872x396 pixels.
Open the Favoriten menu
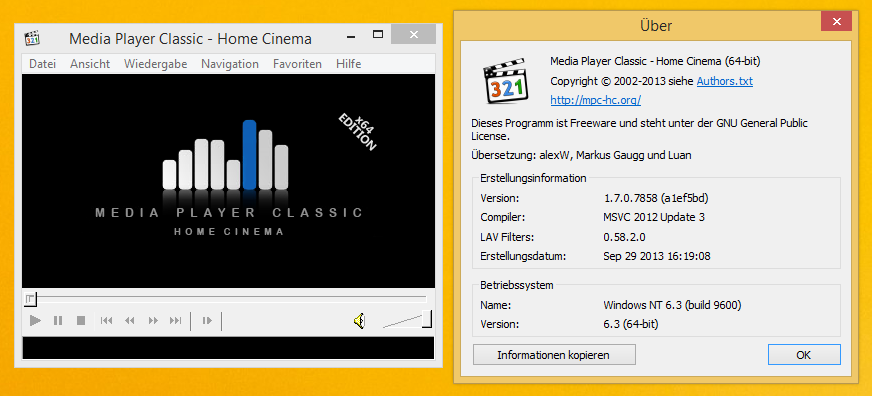click(x=298, y=64)
